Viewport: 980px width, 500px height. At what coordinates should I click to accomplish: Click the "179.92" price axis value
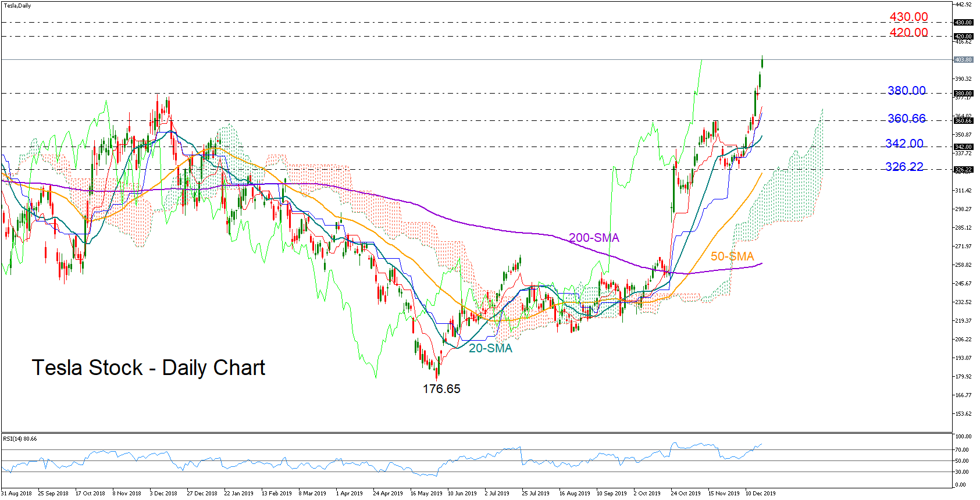[963, 377]
